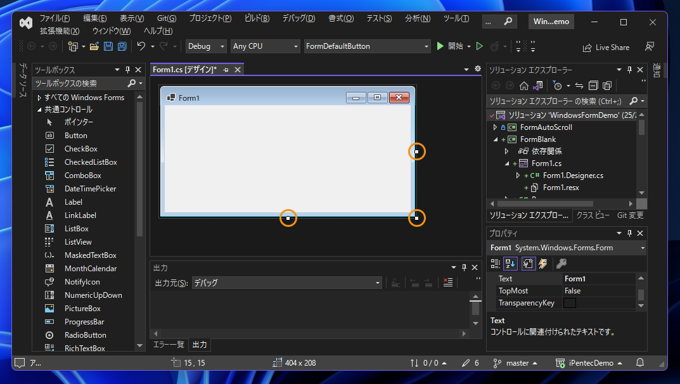Click the Collapse All icon in Solution Explorer

(593, 86)
